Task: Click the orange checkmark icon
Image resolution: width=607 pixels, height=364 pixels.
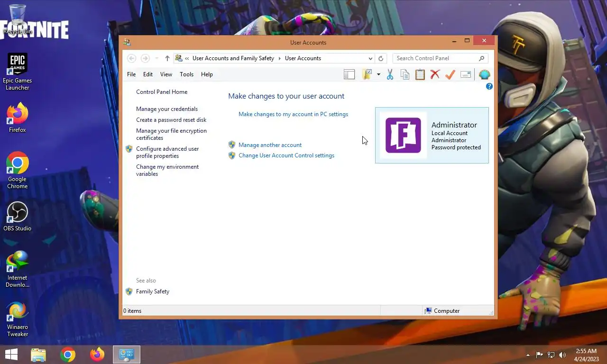Action: pos(450,74)
